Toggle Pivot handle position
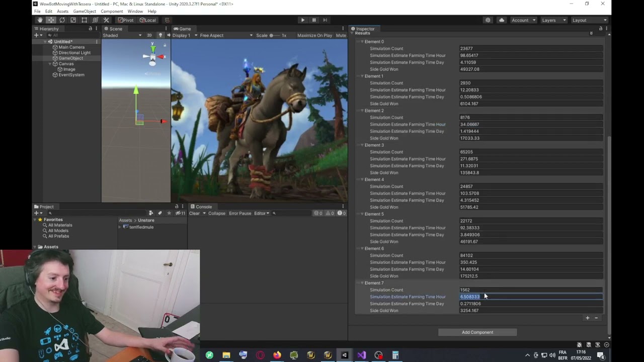644x362 pixels. click(126, 20)
